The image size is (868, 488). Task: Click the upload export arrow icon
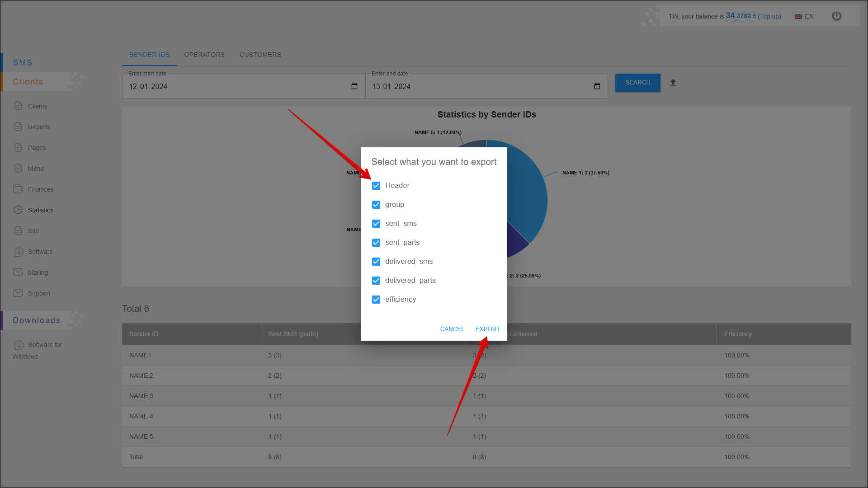click(673, 83)
